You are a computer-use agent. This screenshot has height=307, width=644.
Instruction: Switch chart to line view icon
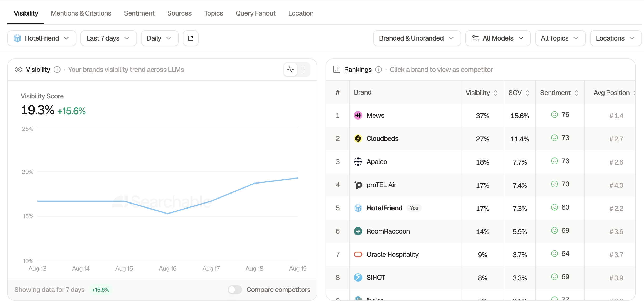pyautogui.click(x=290, y=70)
